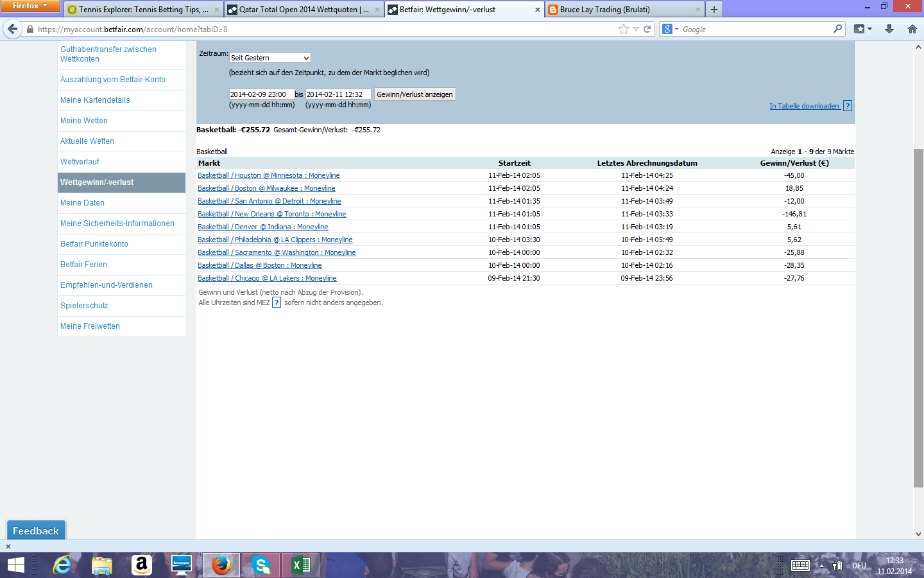
Task: Open the Feedback button
Action: (36, 530)
